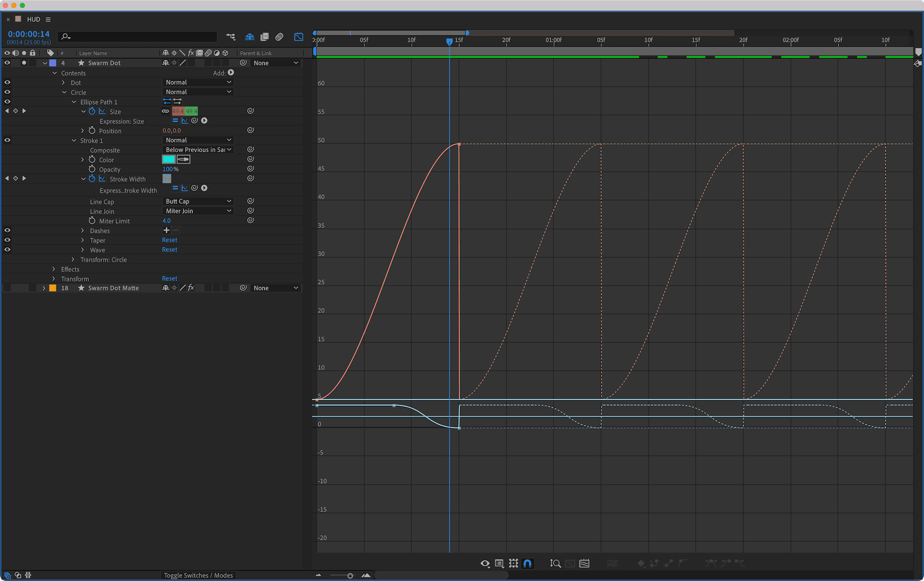Toggle show transform box for selected keys

(x=513, y=563)
